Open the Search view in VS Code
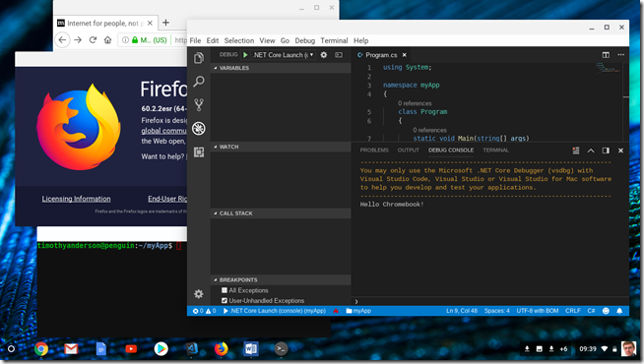 coord(199,82)
